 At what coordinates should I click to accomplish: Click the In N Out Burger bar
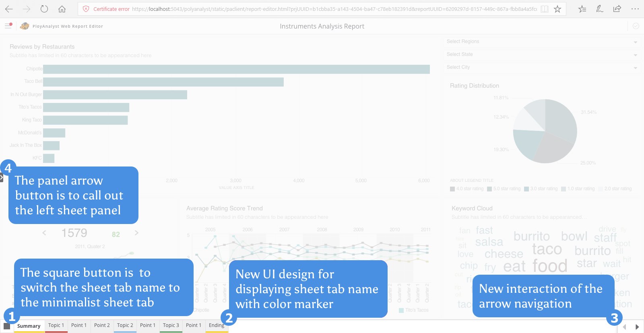point(115,95)
